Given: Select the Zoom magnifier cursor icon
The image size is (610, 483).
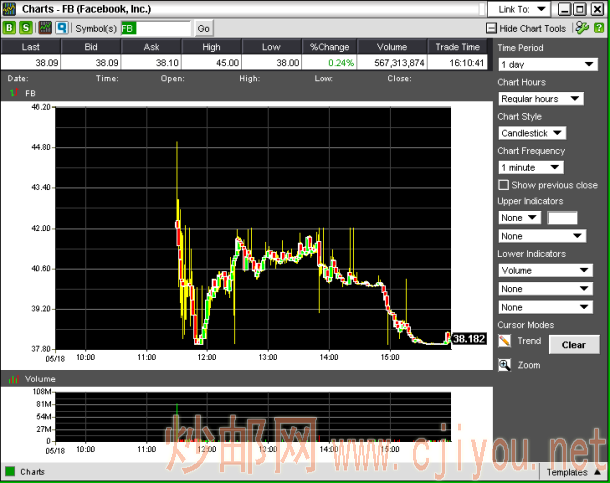Looking at the screenshot, I should point(504,365).
